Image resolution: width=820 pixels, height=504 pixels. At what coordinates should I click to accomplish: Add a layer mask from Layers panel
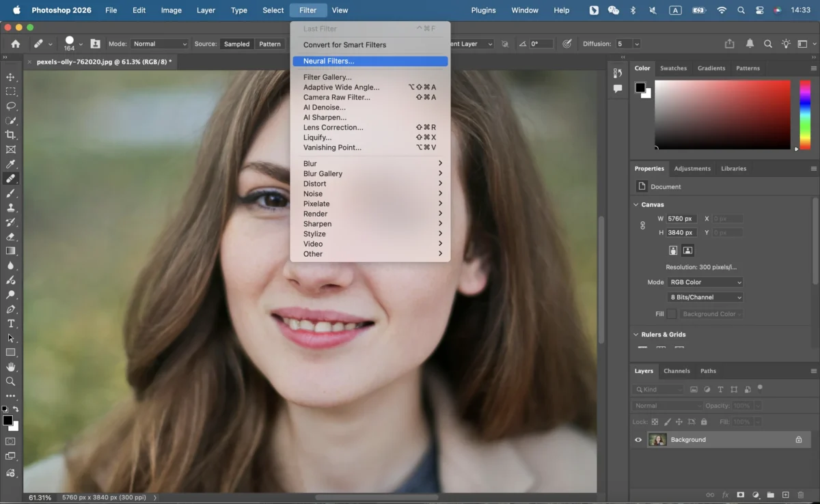tap(741, 494)
